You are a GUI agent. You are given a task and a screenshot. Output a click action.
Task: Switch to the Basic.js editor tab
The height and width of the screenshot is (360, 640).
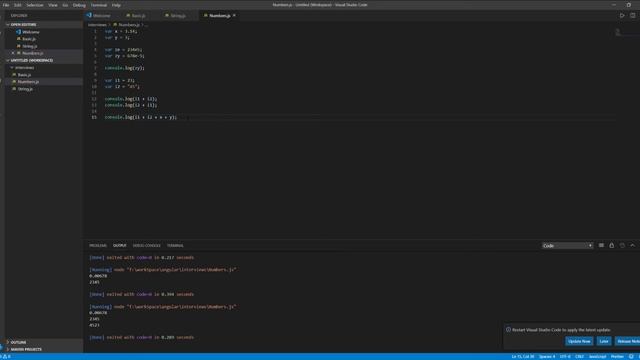point(139,16)
